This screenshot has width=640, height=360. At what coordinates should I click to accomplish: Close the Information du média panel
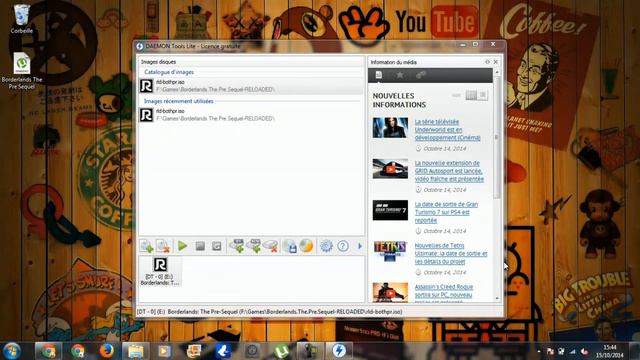click(x=496, y=62)
